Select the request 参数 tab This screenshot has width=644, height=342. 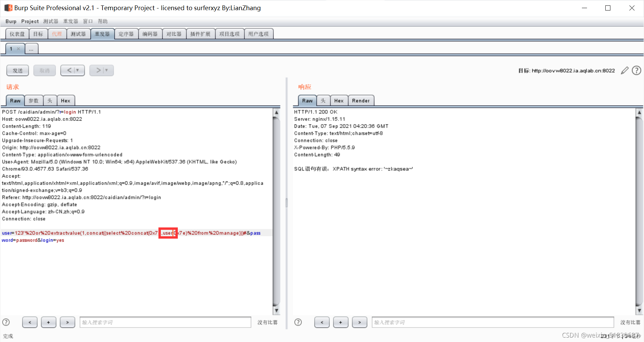(x=34, y=101)
